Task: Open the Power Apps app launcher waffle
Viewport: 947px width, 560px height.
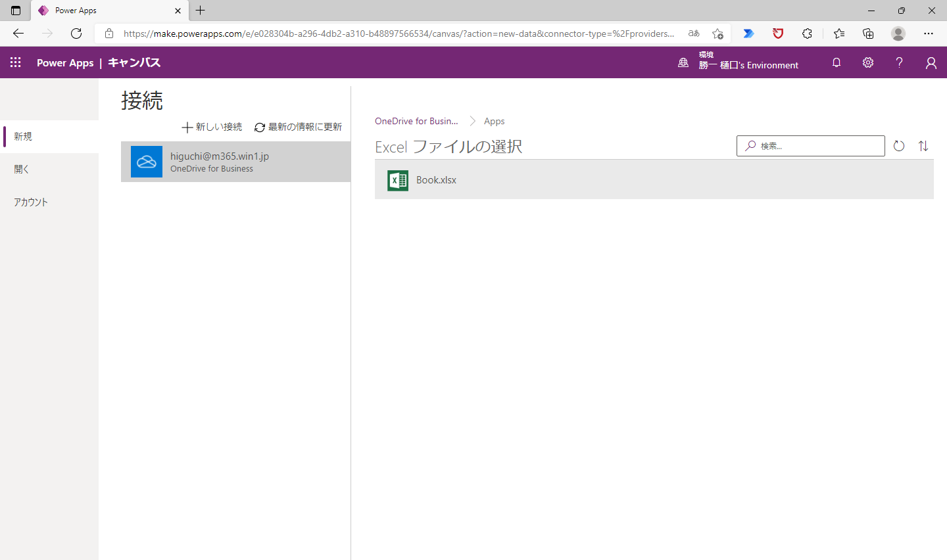Action: click(16, 62)
